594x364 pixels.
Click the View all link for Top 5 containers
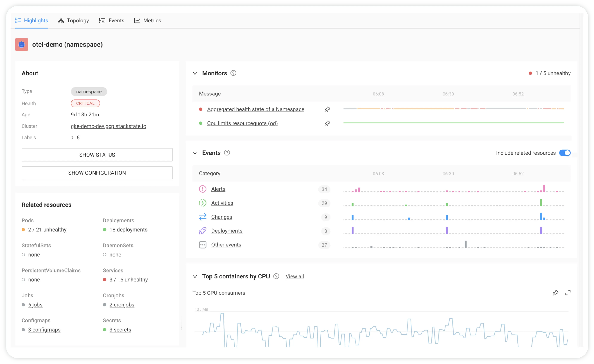click(294, 276)
